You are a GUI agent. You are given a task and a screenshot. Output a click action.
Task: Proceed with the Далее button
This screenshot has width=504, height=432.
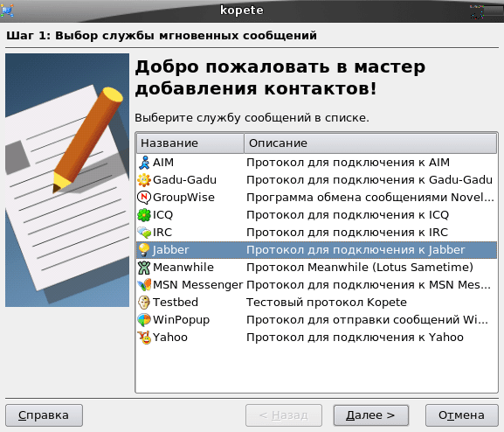tap(371, 415)
